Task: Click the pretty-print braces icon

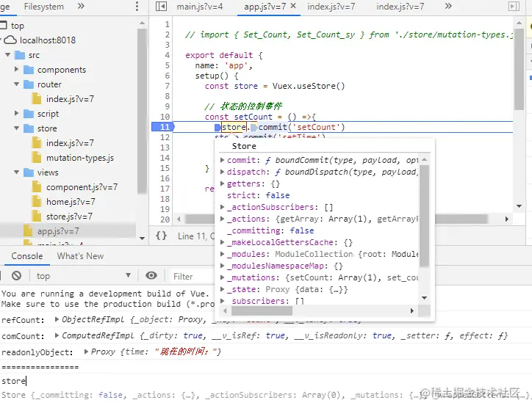Action: pyautogui.click(x=161, y=236)
